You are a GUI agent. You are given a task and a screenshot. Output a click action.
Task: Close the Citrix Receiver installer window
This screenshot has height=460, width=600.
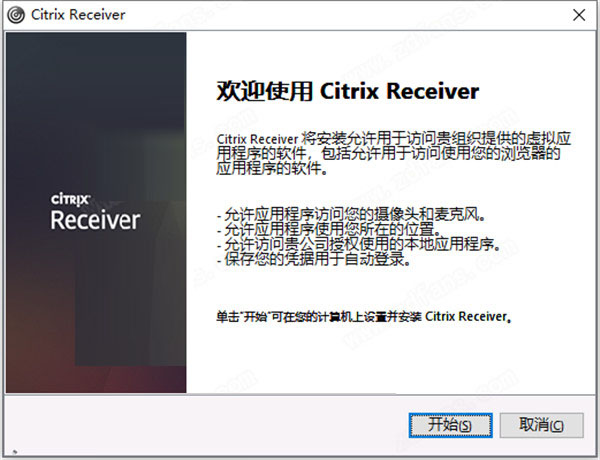point(579,15)
